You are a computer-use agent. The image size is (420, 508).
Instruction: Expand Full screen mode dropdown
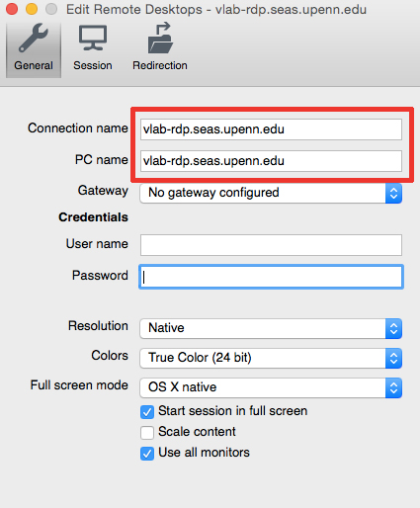pos(271,387)
